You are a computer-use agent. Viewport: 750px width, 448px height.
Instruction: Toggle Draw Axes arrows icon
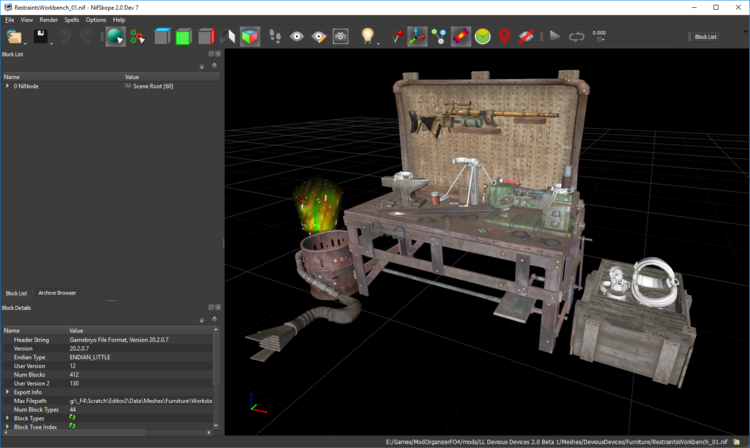(x=417, y=36)
